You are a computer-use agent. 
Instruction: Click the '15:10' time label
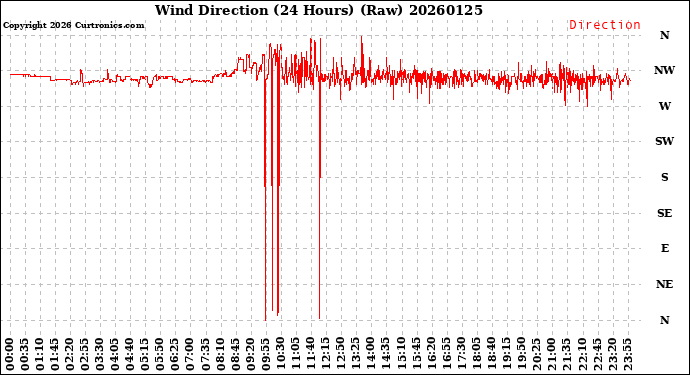(x=401, y=354)
